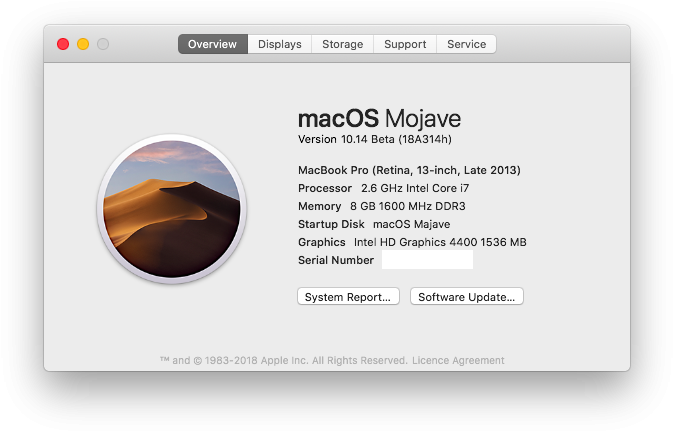
Task: Click Intel HD Graphics 4400 1536 MB text
Action: 440,243
